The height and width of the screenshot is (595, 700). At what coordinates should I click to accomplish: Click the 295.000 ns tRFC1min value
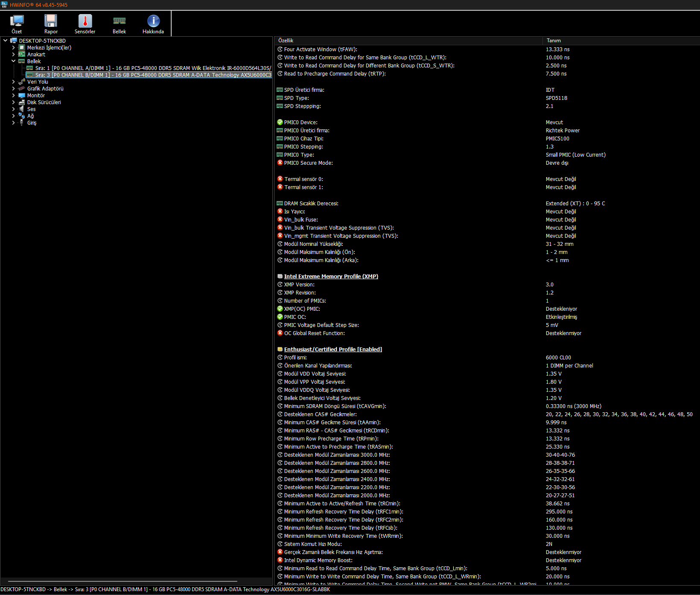pos(559,511)
